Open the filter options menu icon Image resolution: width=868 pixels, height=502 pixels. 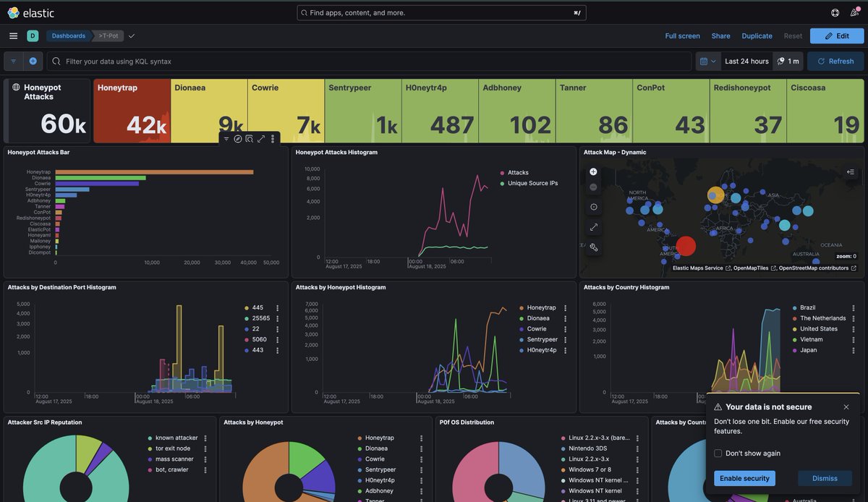point(13,61)
